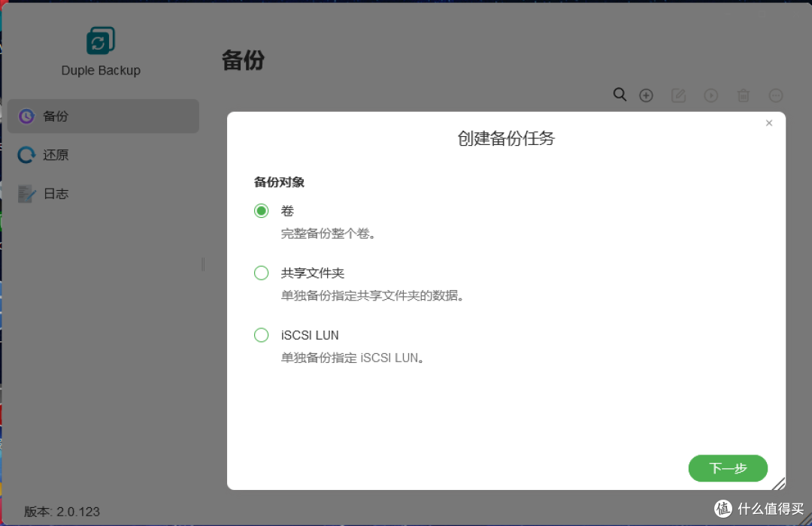Click the 单独备份指定共享文件夹的数据 description
The width and height of the screenshot is (812, 526).
coord(372,295)
